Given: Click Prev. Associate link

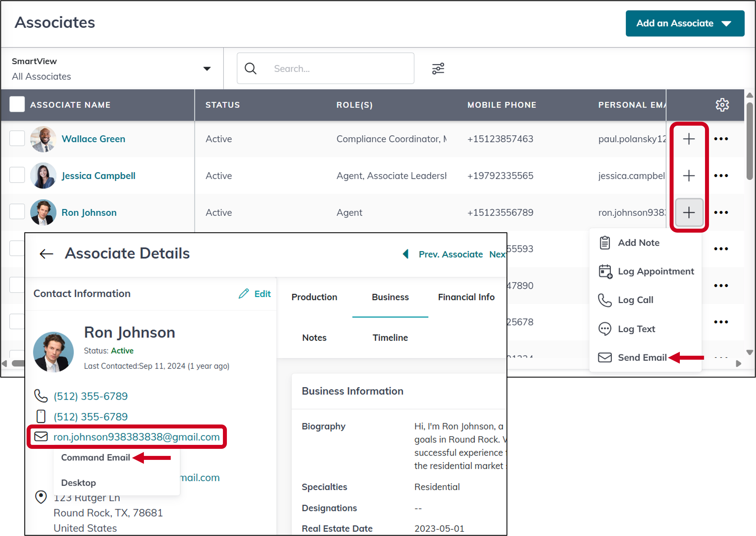Looking at the screenshot, I should point(450,254).
